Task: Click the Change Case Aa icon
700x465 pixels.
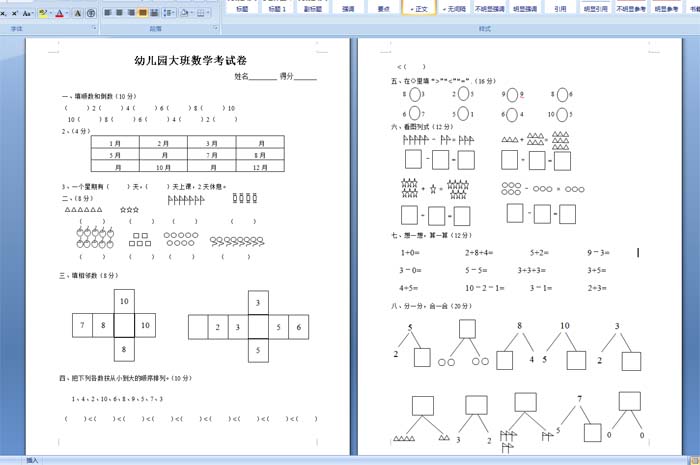Action: click(x=27, y=13)
